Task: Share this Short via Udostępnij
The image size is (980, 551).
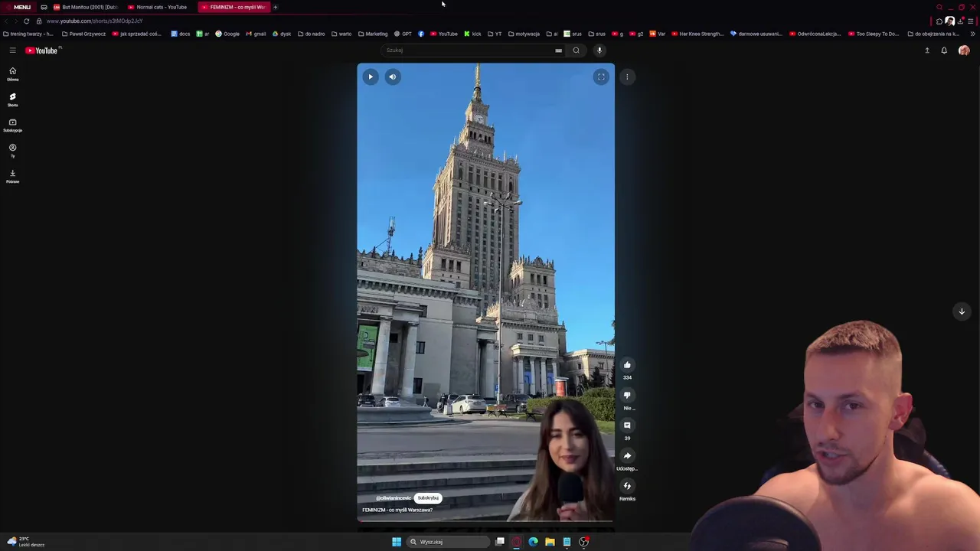Action: point(627,455)
